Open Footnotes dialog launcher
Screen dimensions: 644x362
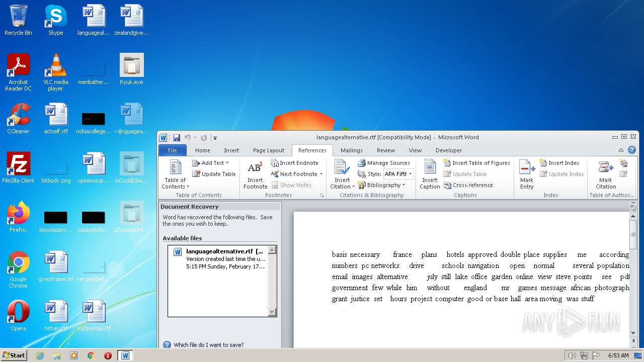point(321,196)
